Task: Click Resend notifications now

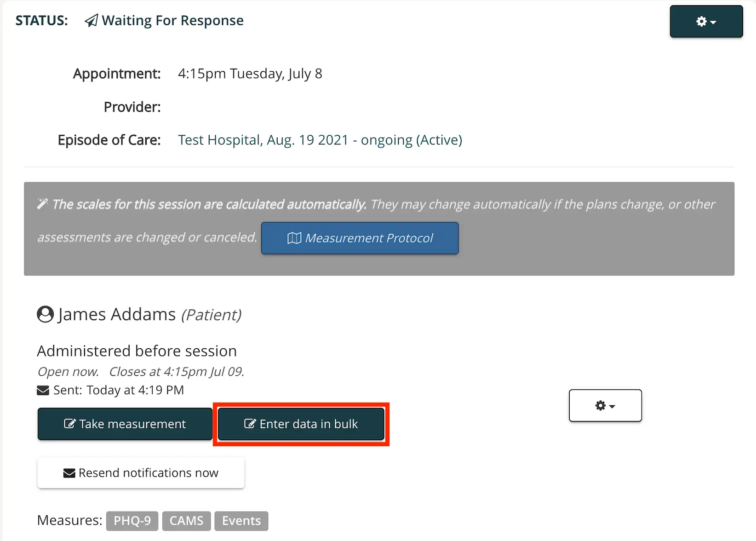Action: point(141,472)
